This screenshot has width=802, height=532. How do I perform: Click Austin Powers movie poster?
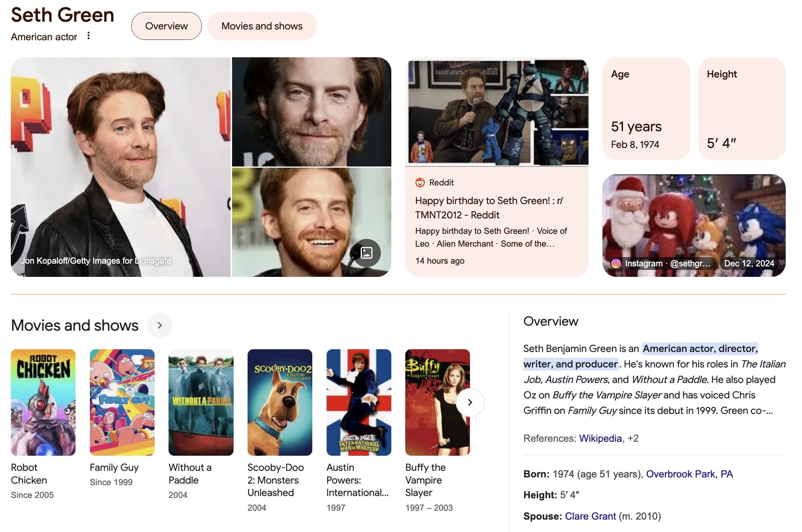point(359,402)
